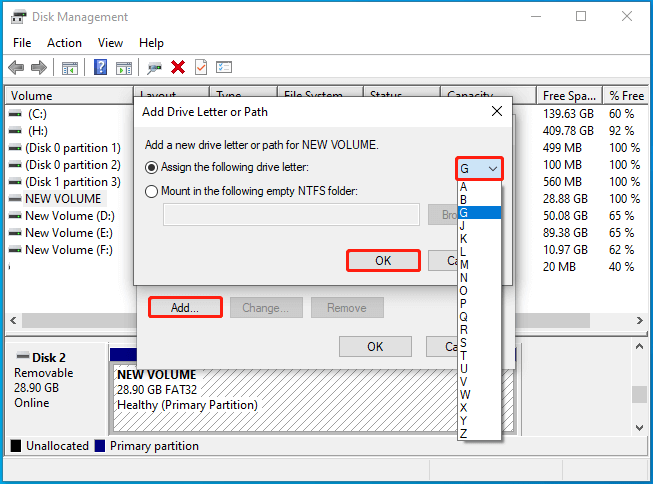This screenshot has width=653, height=484.
Task: Click the drive icon beside (C:)
Action: click(15, 114)
